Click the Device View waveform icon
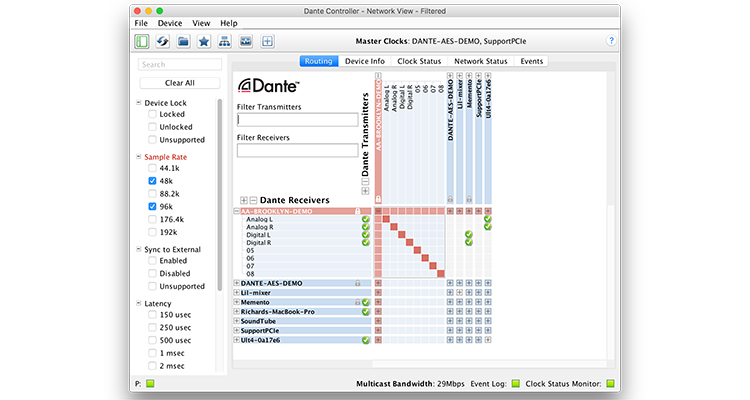The height and width of the screenshot is (400, 750). (x=245, y=41)
